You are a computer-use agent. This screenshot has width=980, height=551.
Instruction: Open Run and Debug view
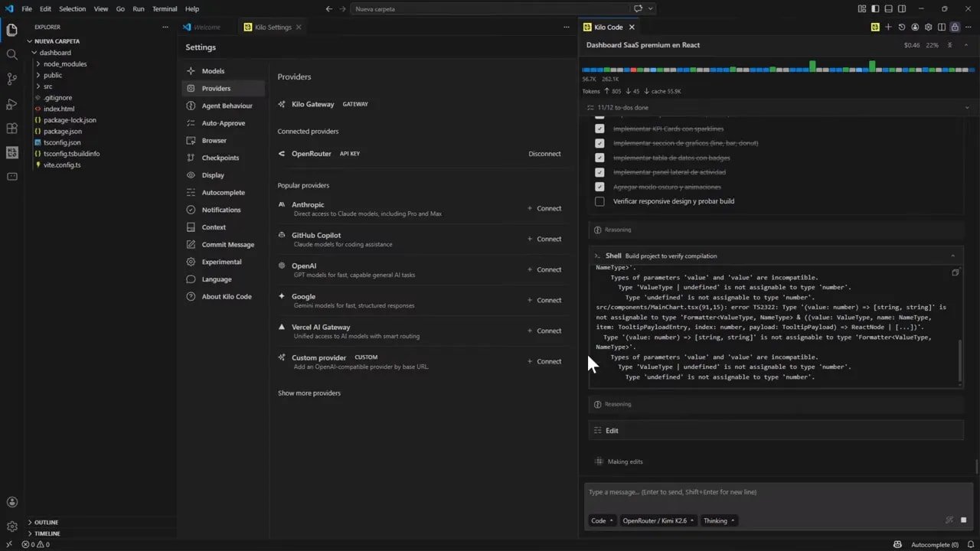(x=11, y=103)
